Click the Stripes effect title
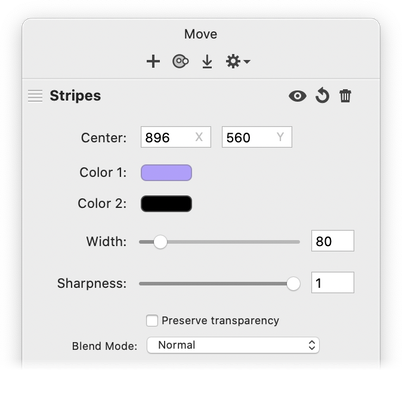402x394 pixels. 75,96
